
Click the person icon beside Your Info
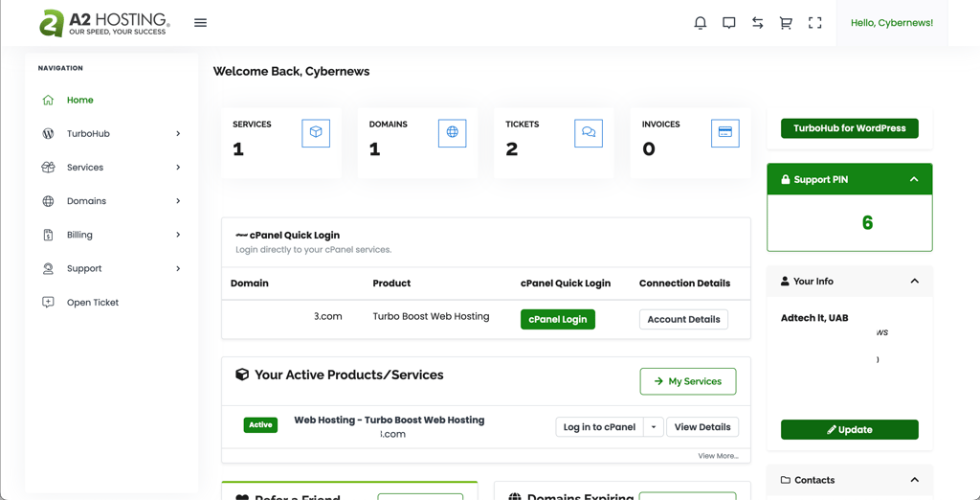(785, 282)
